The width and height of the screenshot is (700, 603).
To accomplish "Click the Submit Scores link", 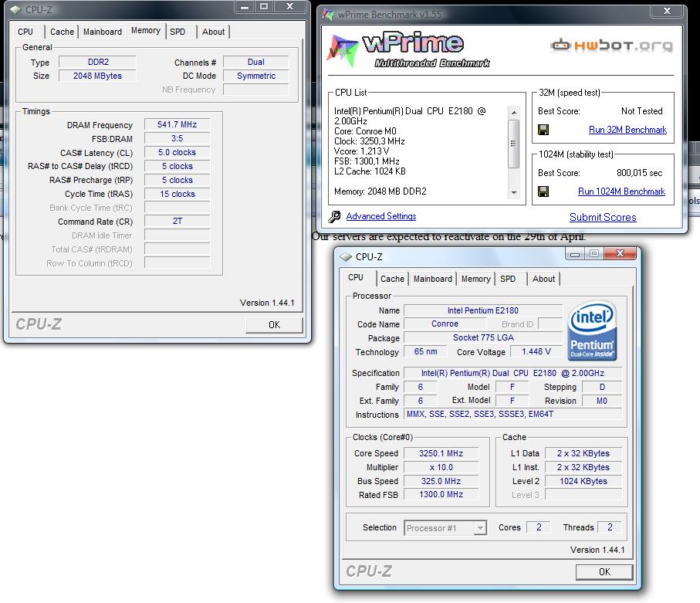I will tap(603, 217).
